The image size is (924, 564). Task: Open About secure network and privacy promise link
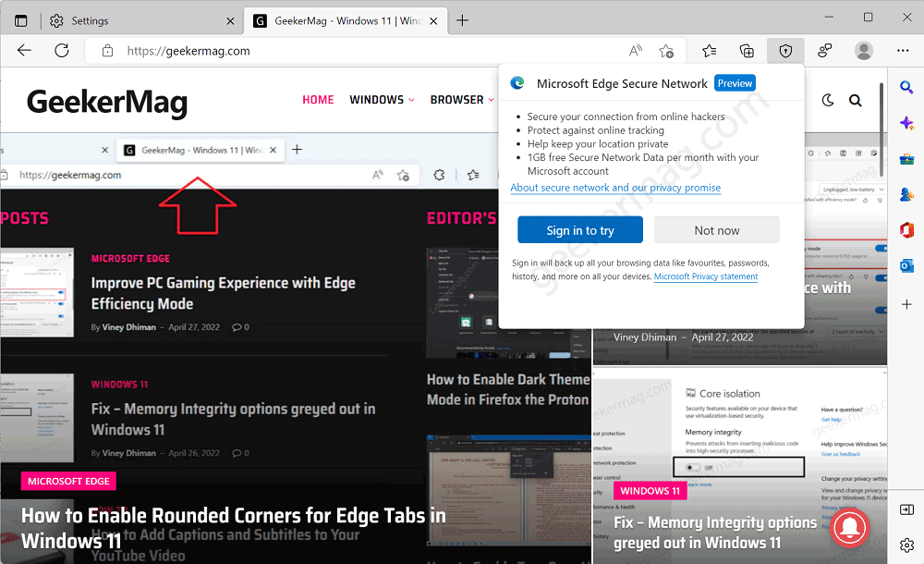(x=615, y=188)
